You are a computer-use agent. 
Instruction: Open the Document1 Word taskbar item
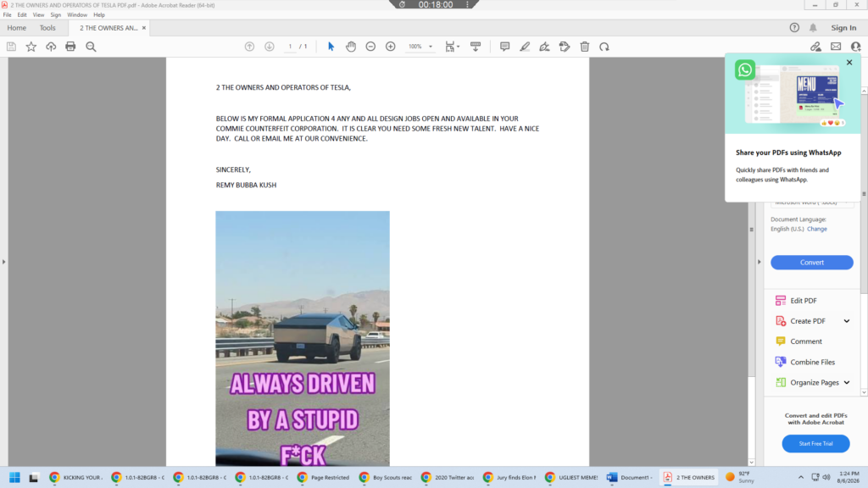(x=630, y=477)
